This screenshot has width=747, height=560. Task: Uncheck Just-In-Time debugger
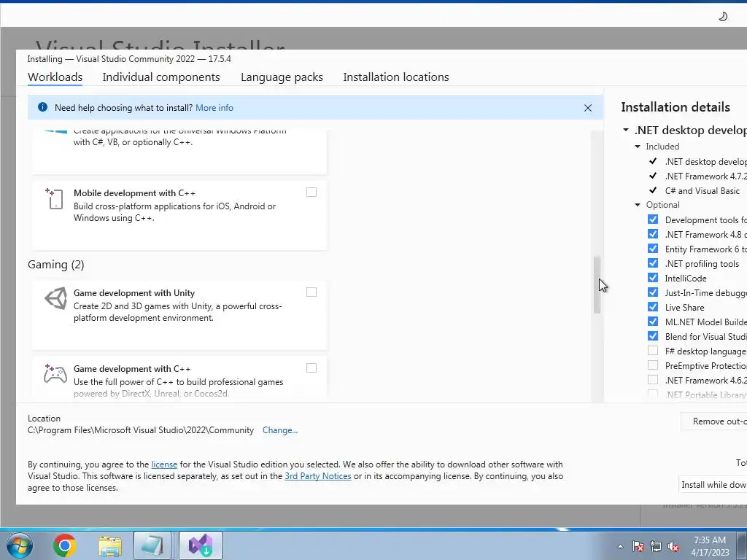point(653,292)
